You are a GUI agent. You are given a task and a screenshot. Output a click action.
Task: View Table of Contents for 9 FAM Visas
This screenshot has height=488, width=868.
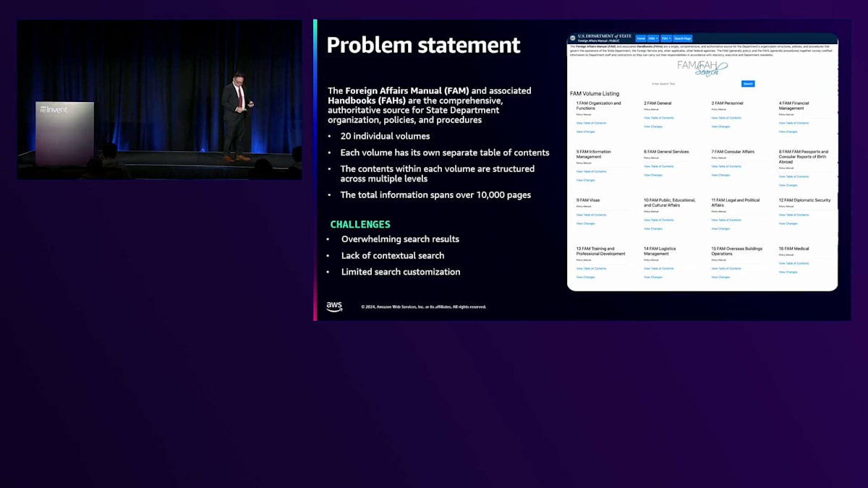pyautogui.click(x=591, y=215)
